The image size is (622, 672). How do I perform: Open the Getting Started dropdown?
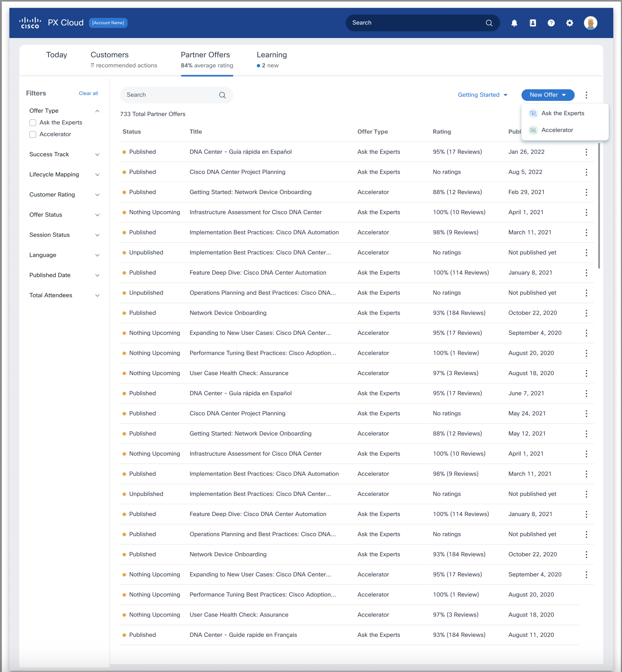(x=482, y=95)
